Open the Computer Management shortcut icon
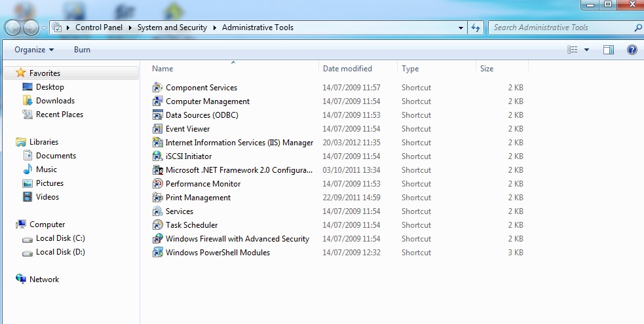Image resolution: width=644 pixels, height=324 pixels. [x=158, y=101]
